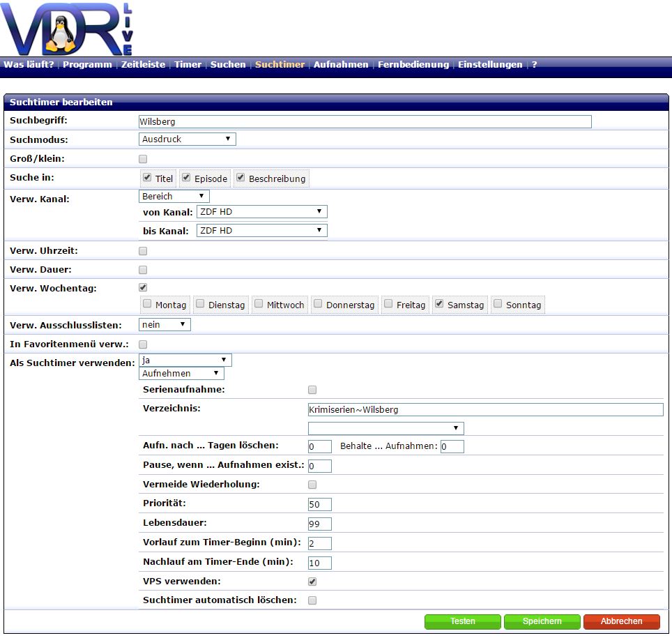This screenshot has height=638, width=672.
Task: Enable the 'In Favoritenmenü verw.' checkbox
Action: pos(143,344)
